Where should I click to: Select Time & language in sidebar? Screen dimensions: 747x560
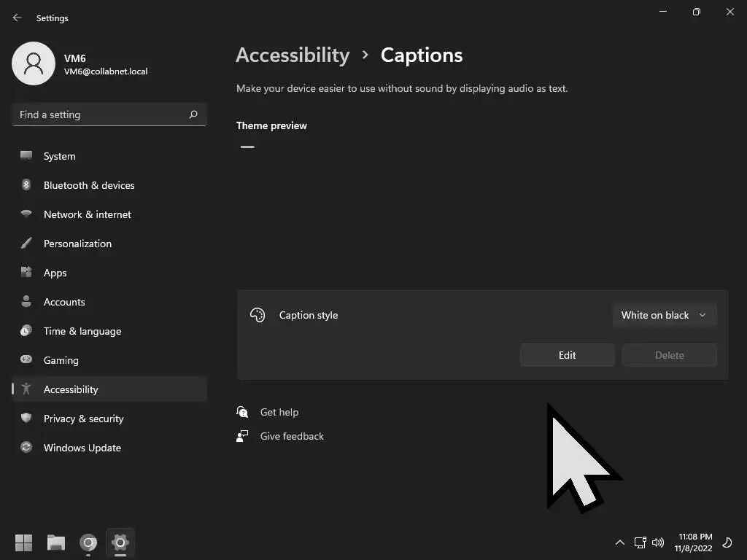click(82, 331)
